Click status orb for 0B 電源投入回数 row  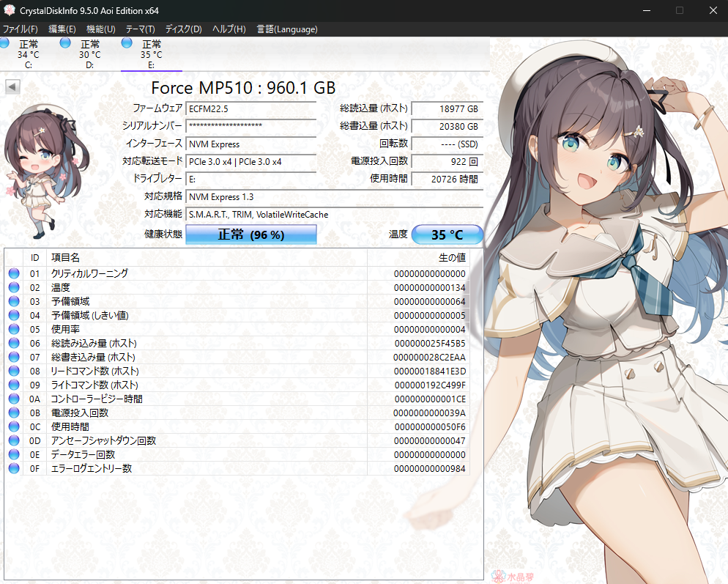coord(14,413)
